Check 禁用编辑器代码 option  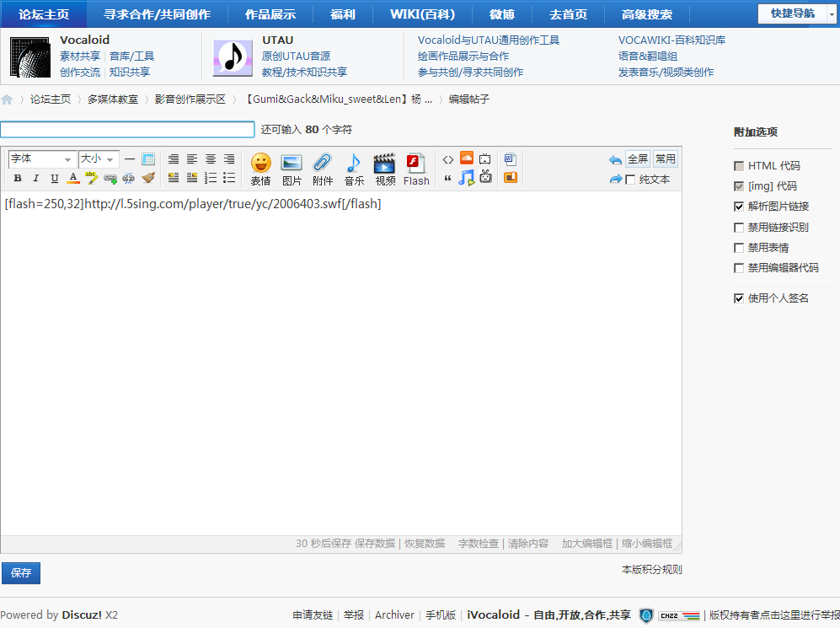pos(739,268)
